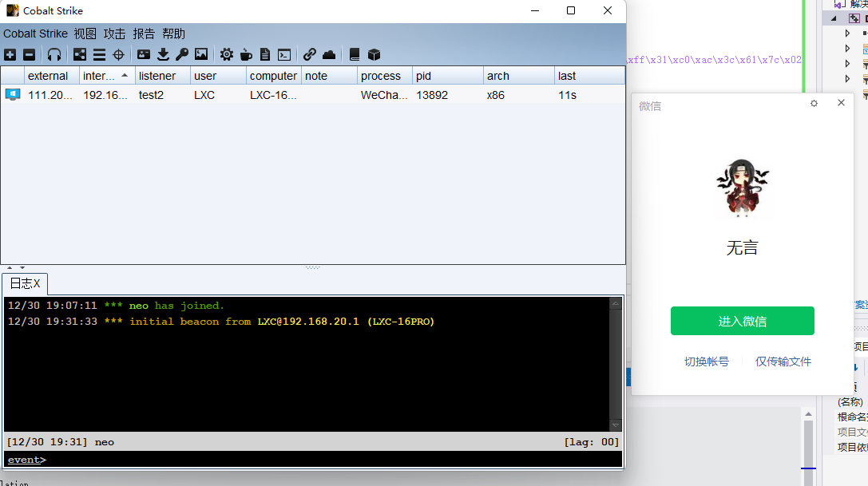The width and height of the screenshot is (868, 486).
Task: Maximize the Cobalt Strike window
Action: (x=571, y=10)
